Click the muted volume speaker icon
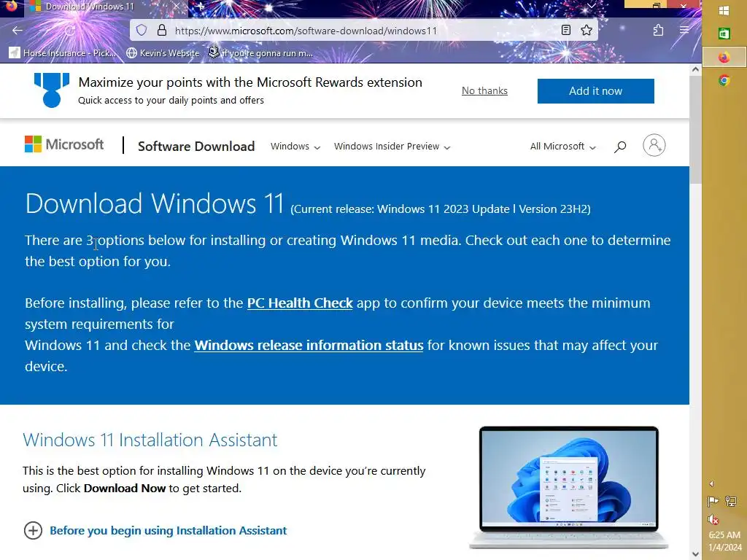The image size is (747, 560). 713,519
